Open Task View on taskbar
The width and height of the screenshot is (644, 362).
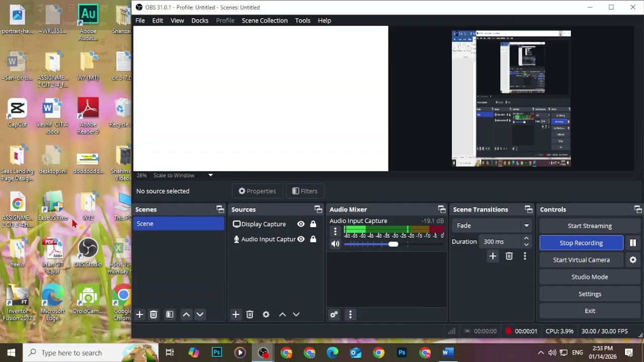coord(170,352)
